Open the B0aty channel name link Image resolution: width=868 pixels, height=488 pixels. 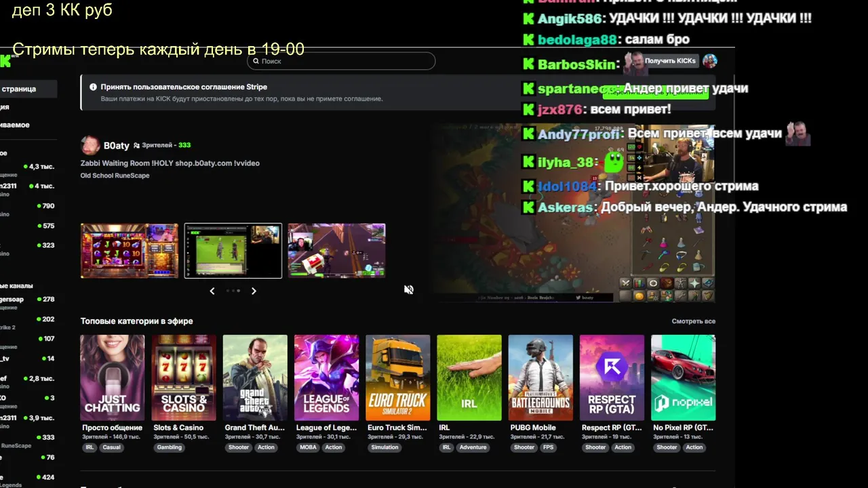[116, 145]
